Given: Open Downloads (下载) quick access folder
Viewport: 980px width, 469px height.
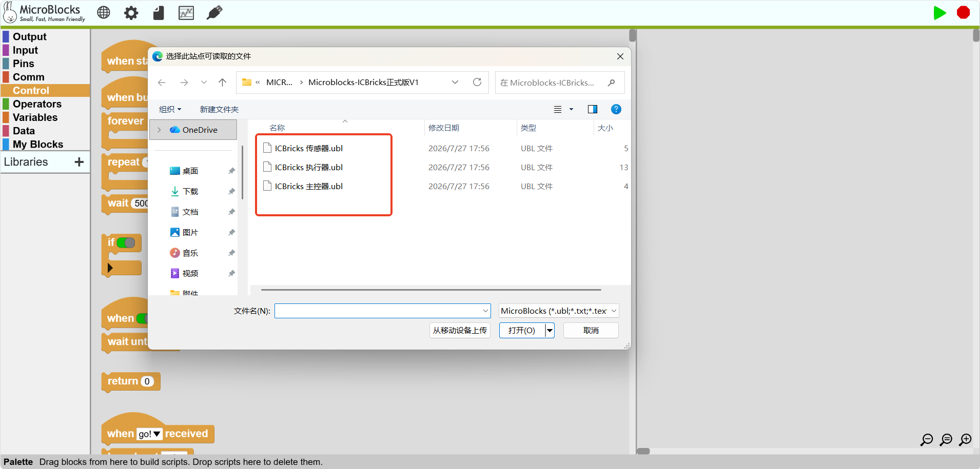Looking at the screenshot, I should click(x=190, y=191).
